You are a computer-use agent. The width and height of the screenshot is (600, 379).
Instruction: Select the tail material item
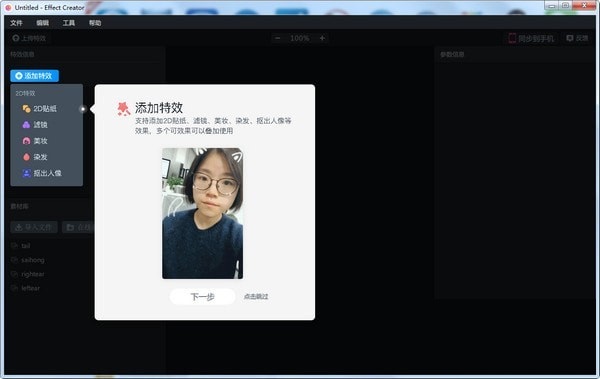(25, 246)
